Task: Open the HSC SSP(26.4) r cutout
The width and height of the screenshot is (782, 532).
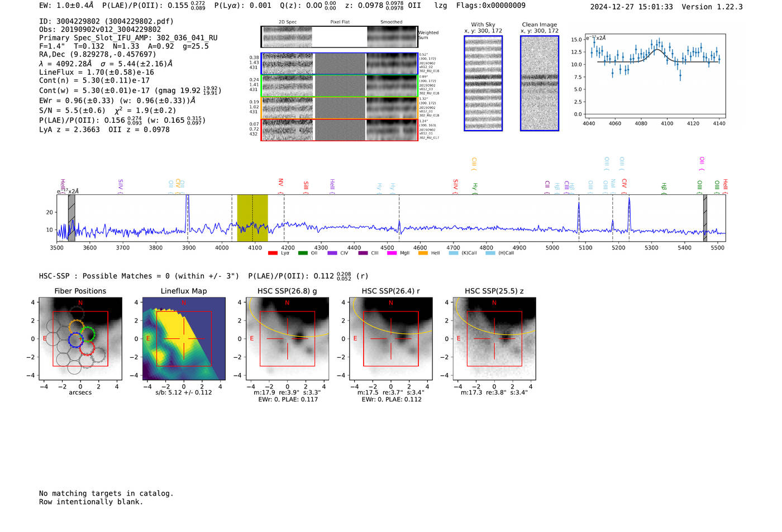Action: coord(391,339)
